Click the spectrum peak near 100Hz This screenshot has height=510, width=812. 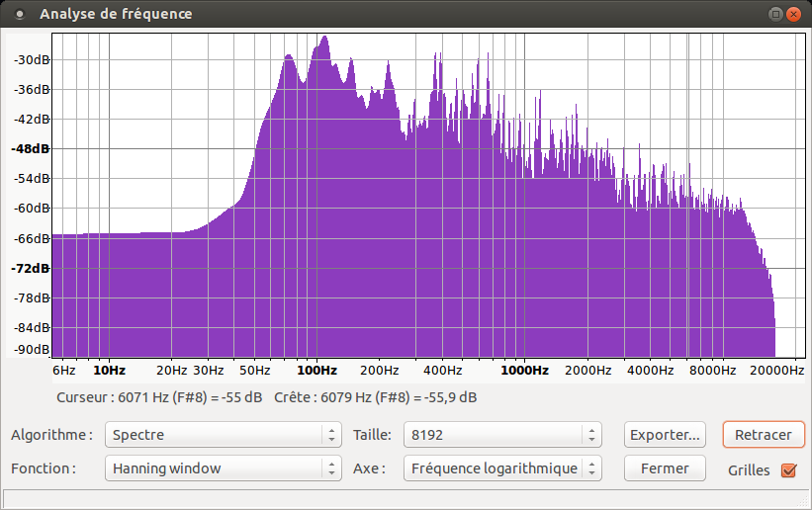point(324,38)
